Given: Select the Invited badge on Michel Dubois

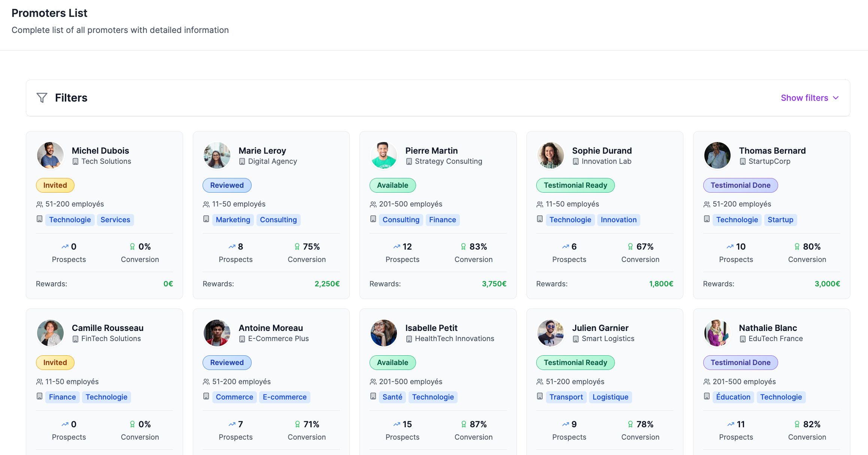Looking at the screenshot, I should [55, 186].
